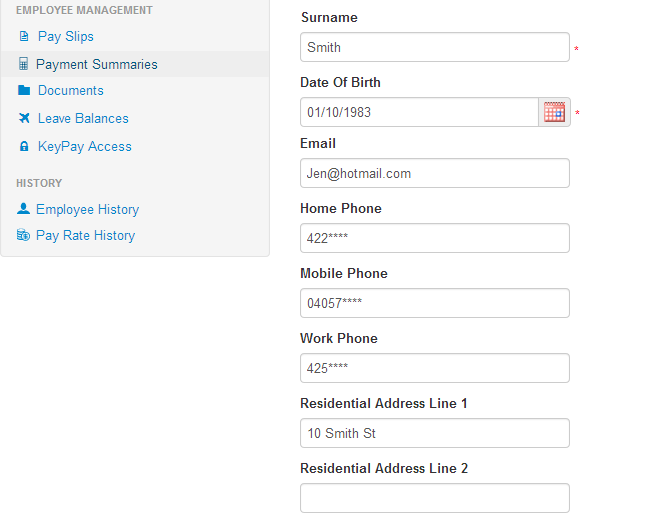Screen dimensions: 657x520
Task: Focus the Email input field
Action: pyautogui.click(x=434, y=173)
